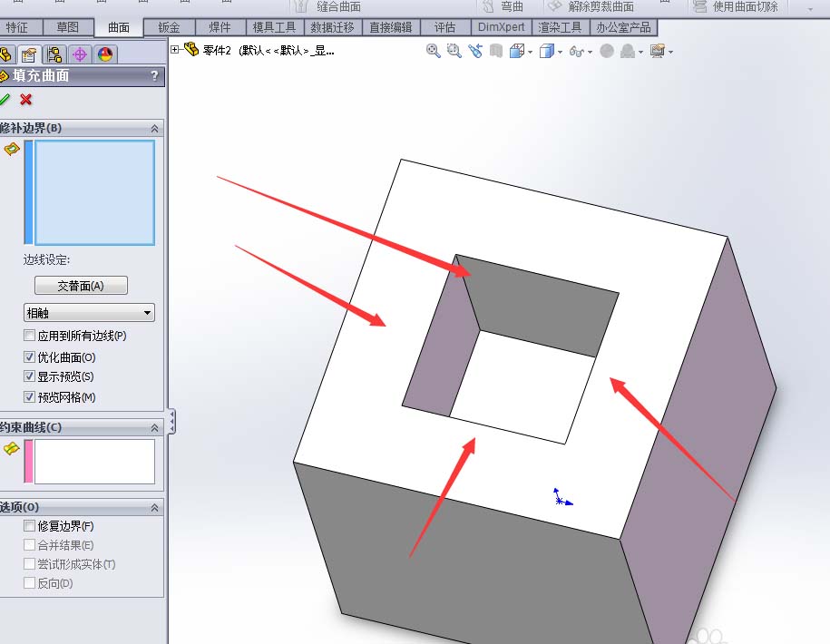Switch to the 特征 tab
The width and height of the screenshot is (830, 644).
[x=19, y=27]
